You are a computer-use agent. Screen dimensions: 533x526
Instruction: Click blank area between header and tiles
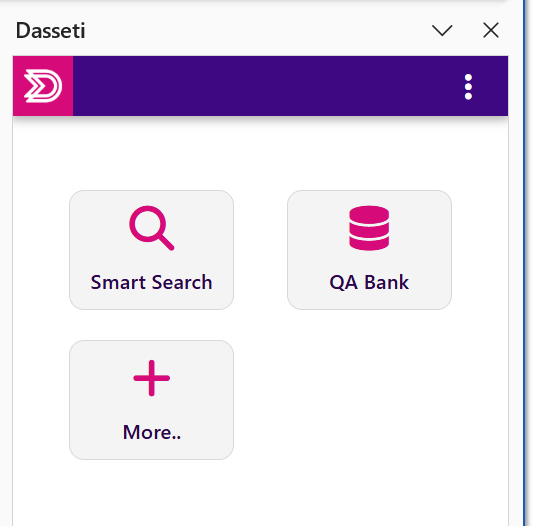pyautogui.click(x=260, y=153)
